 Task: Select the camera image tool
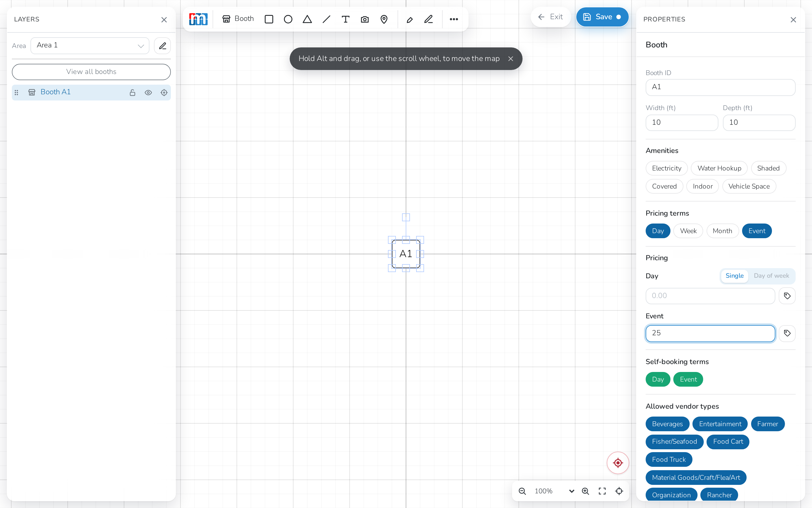pyautogui.click(x=365, y=19)
